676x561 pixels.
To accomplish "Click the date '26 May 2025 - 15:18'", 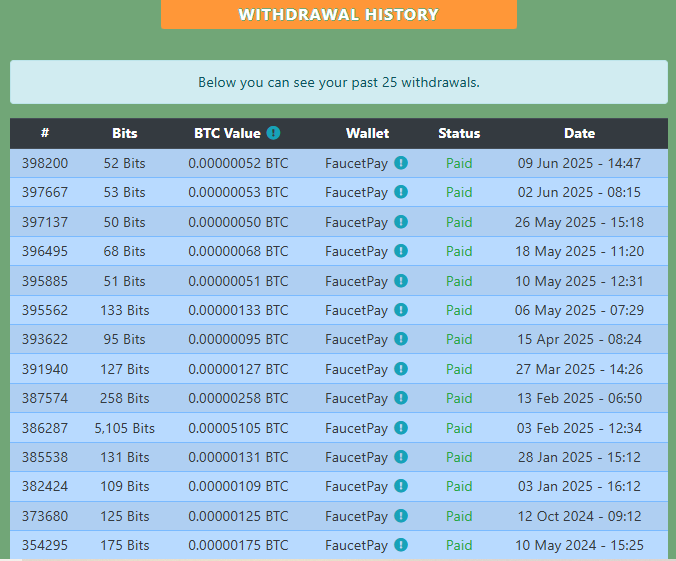I will 579,222.
